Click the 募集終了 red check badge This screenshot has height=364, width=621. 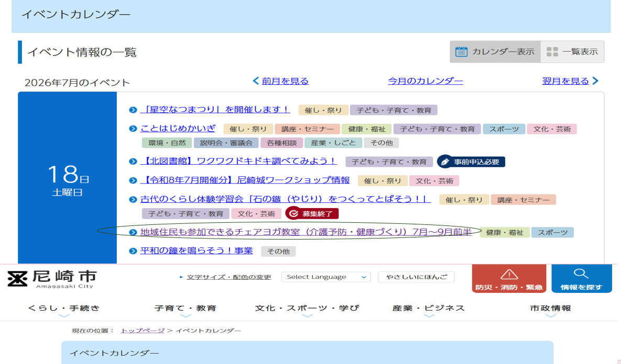[x=312, y=214]
